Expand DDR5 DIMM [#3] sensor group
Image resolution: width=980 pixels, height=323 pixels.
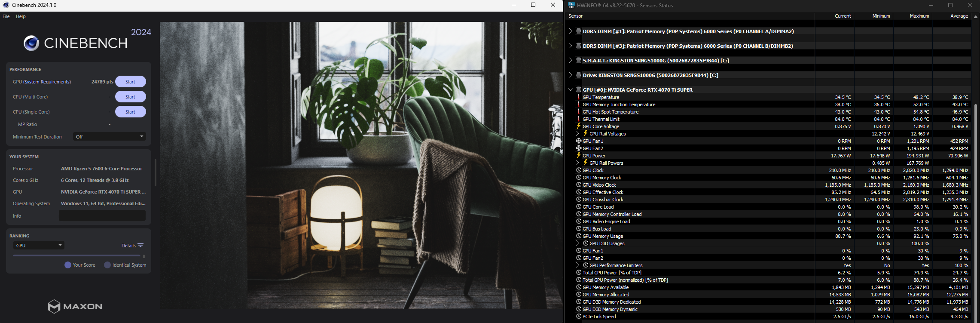tap(571, 46)
